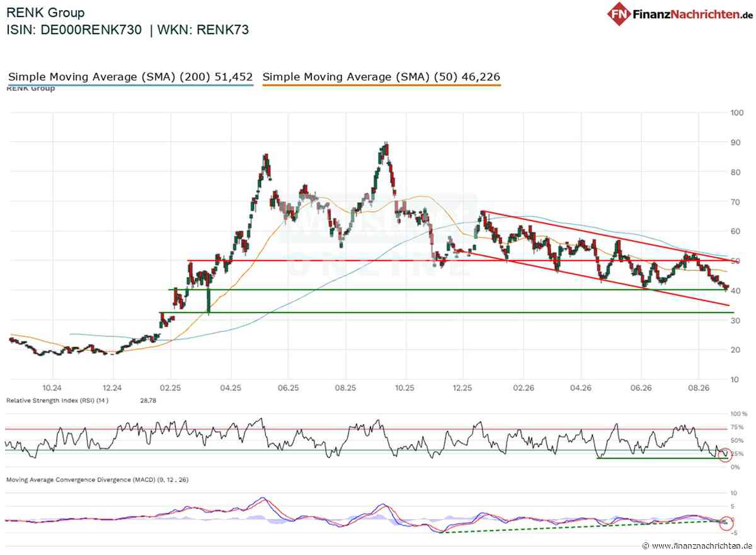Image resolution: width=756 pixels, height=555 pixels.
Task: Click the 60 price axis label
Action: coord(735,231)
